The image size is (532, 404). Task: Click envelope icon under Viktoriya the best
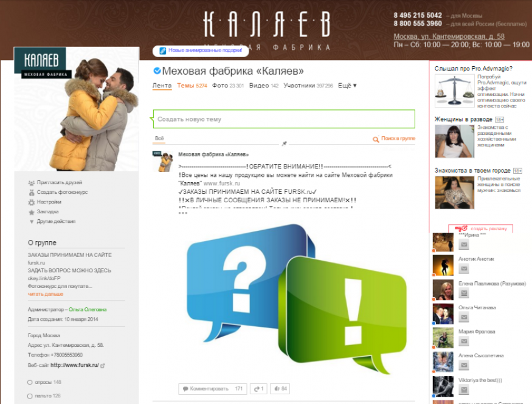(x=464, y=390)
